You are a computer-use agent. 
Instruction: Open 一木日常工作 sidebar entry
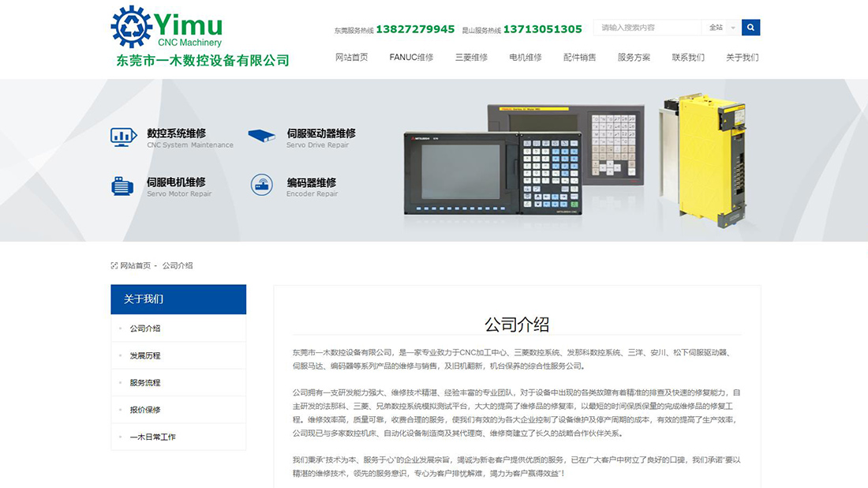(x=152, y=437)
